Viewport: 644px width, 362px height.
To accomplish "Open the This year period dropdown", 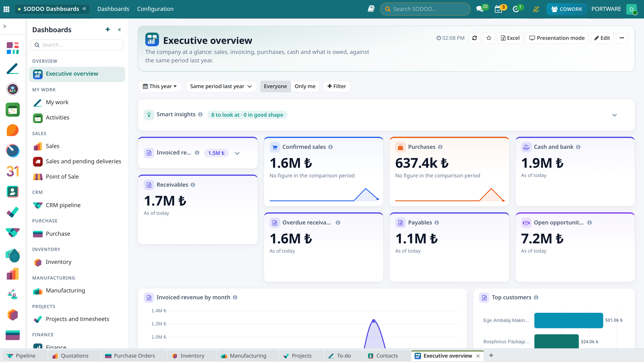I will coord(160,86).
